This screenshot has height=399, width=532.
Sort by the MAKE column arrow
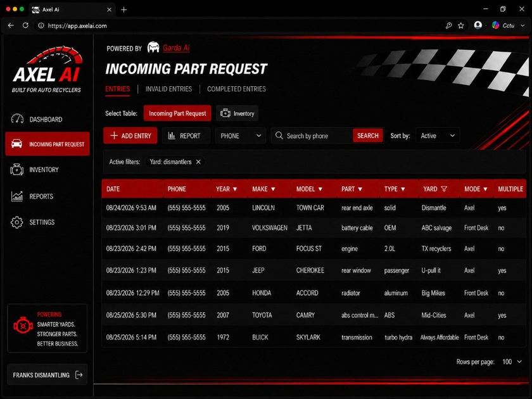[273, 189]
